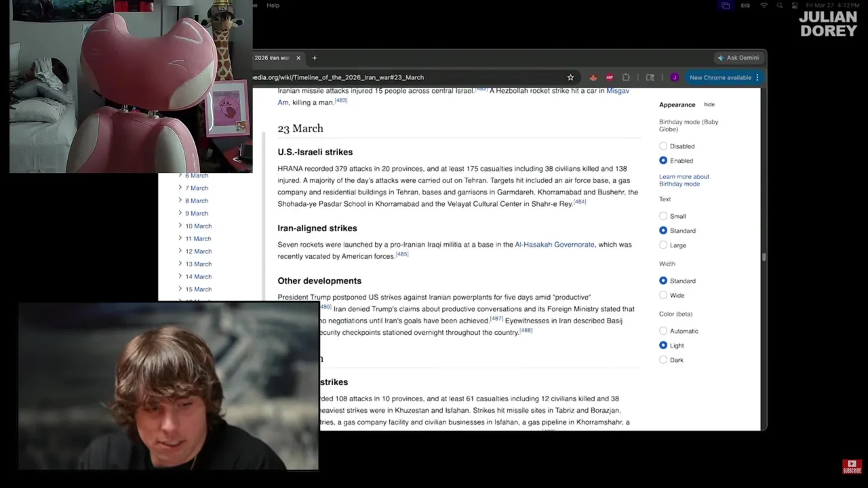Set text size to Standard
This screenshot has height=488, width=868.
point(663,230)
